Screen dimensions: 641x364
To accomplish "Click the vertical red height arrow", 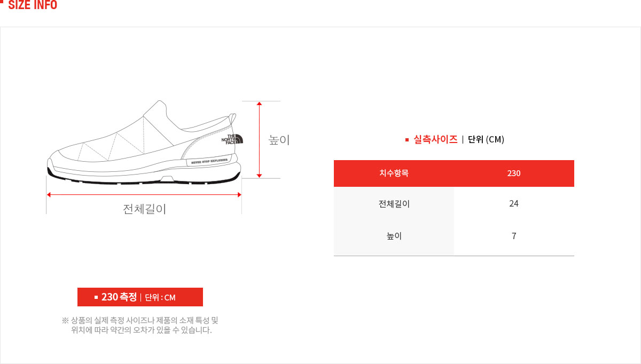I will [259, 139].
